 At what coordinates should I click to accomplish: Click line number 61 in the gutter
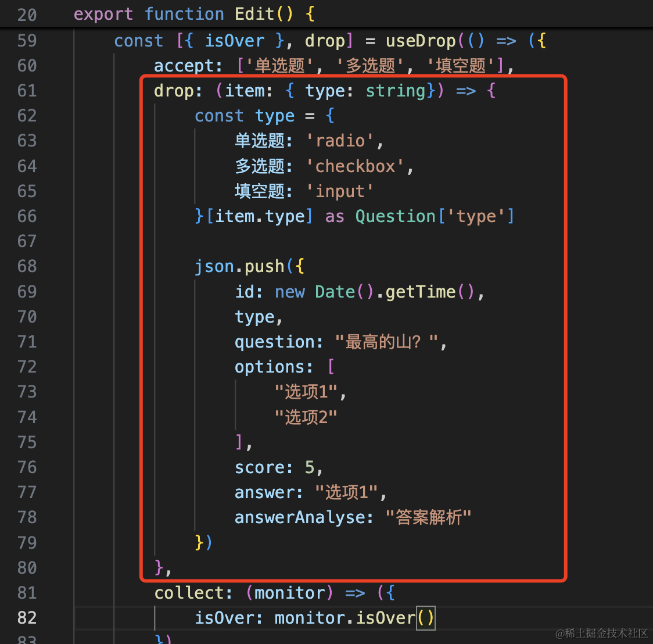[x=27, y=91]
